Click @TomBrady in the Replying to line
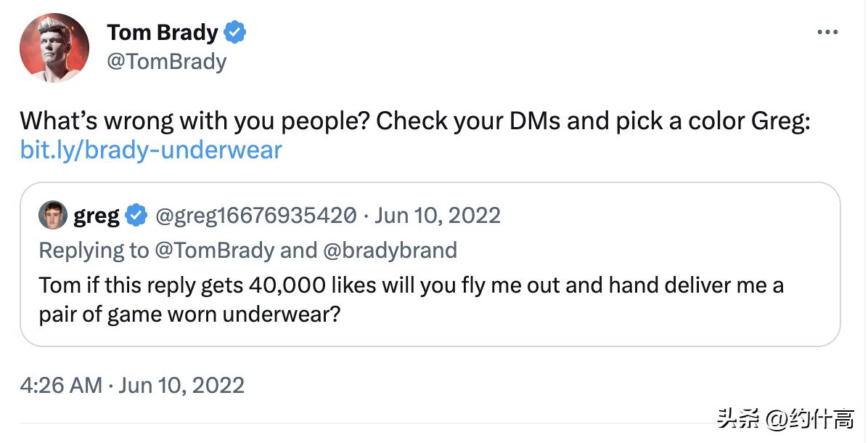This screenshot has width=868, height=443. 213,251
